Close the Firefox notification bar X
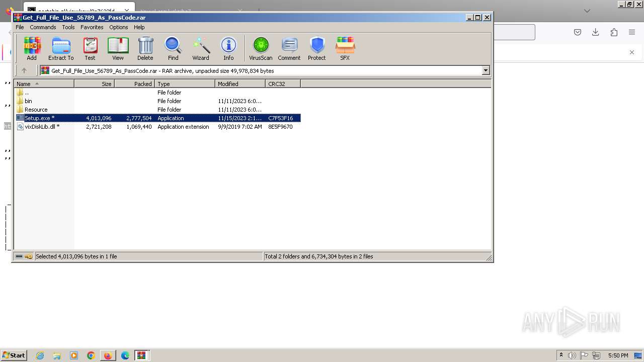Viewport: 644px width, 362px height. (632, 52)
